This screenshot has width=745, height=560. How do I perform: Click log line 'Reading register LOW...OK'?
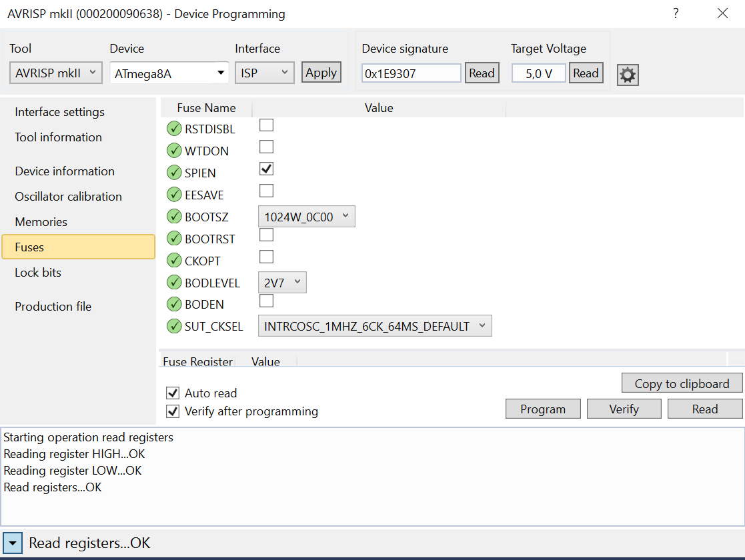[73, 470]
